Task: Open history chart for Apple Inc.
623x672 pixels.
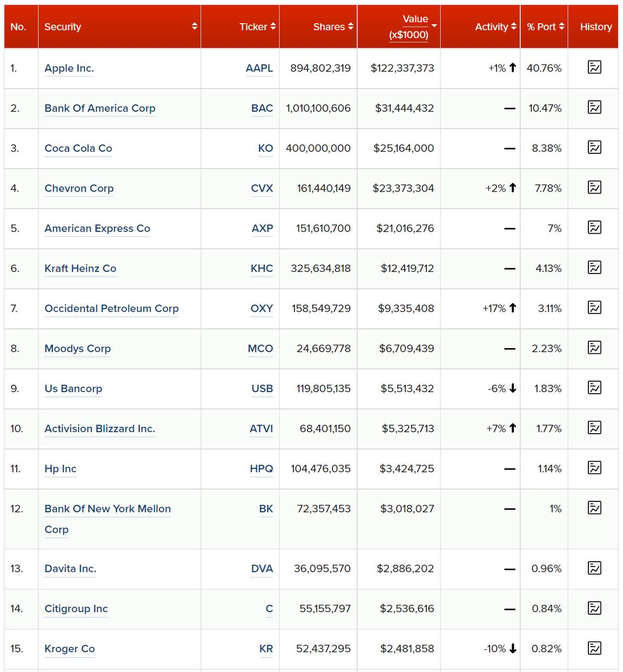Action: (x=594, y=67)
